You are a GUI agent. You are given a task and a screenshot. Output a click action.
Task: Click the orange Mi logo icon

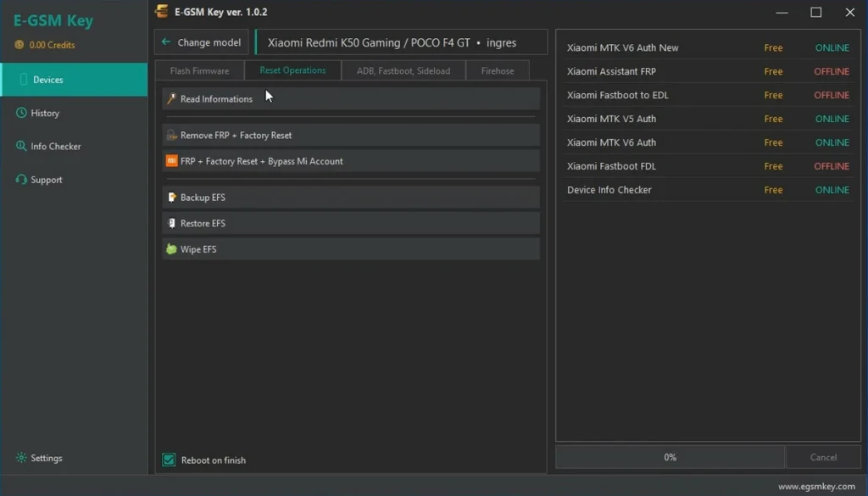[x=171, y=161]
